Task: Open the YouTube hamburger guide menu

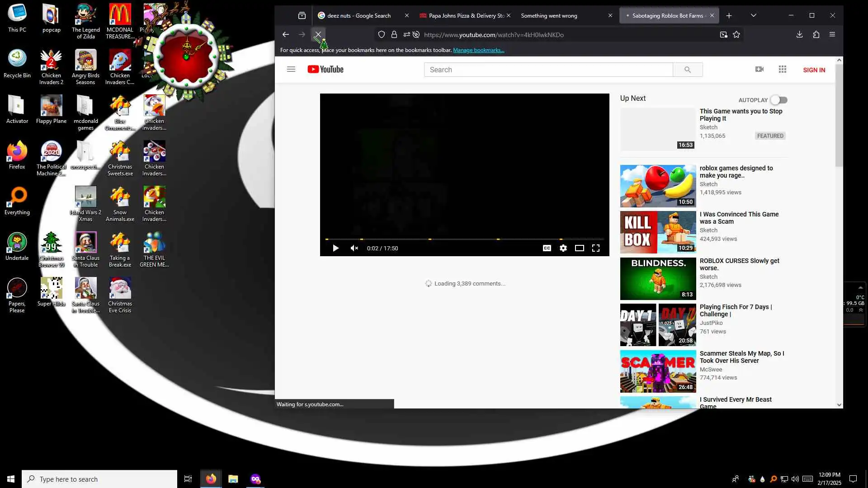Action: pos(291,70)
